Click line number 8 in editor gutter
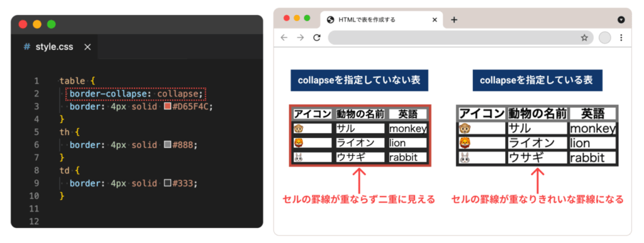Image resolution: width=644 pixels, height=243 pixels. tap(37, 170)
